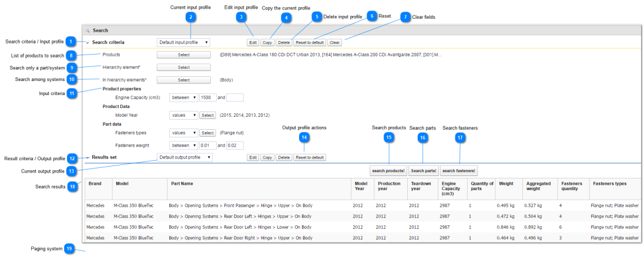The image size is (644, 260).
Task: Click the Product properties heading
Action: click(x=122, y=89)
